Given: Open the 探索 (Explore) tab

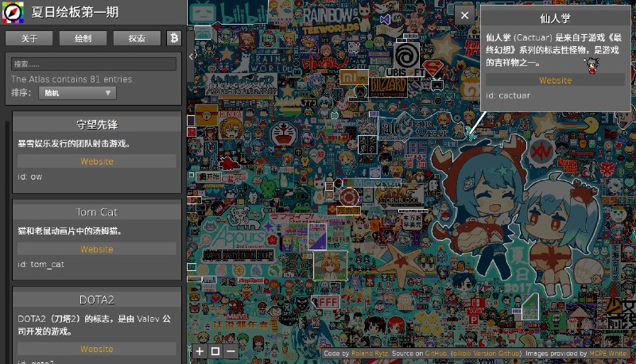Looking at the screenshot, I should point(135,38).
